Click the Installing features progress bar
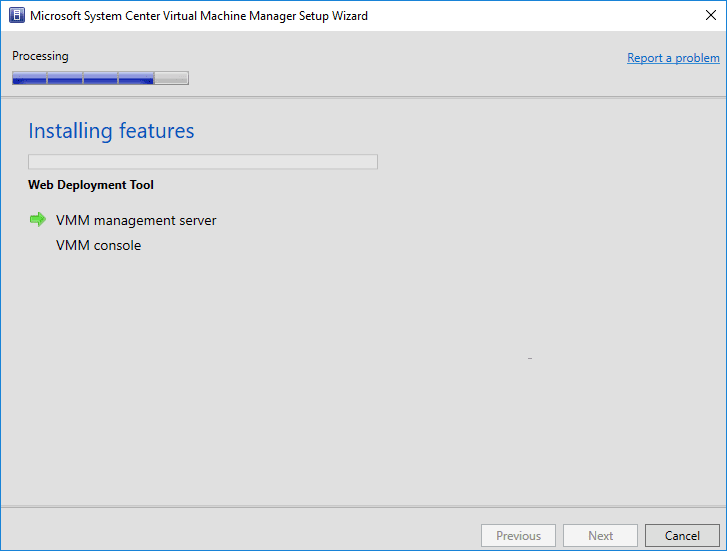 coord(202,162)
